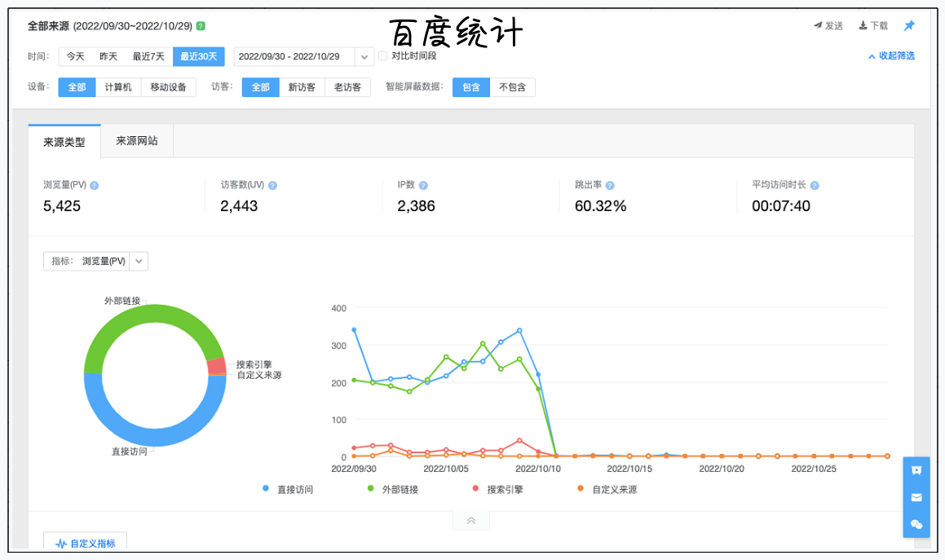The image size is (945, 560).
Task: Switch 智能屏蔽数据 to 不包含
Action: (514, 87)
